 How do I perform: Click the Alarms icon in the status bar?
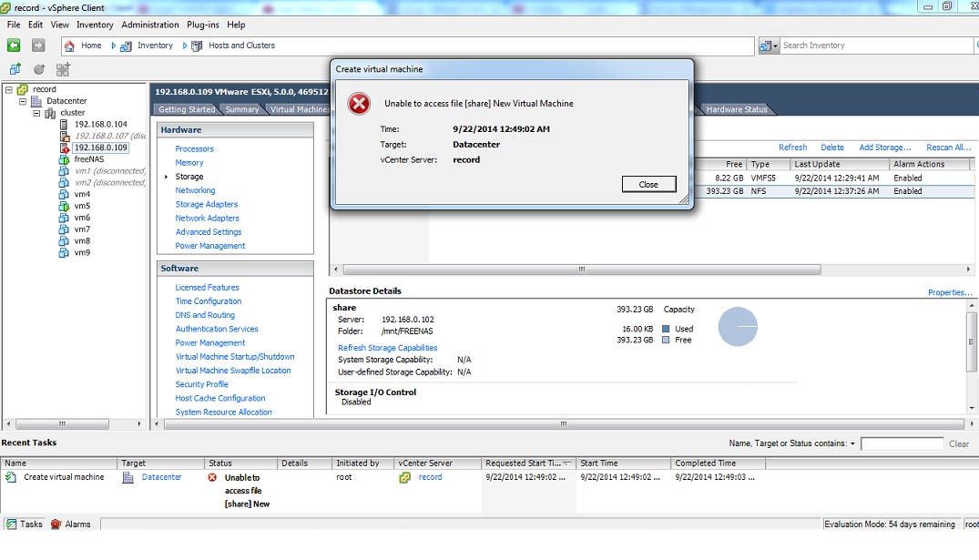[56, 524]
